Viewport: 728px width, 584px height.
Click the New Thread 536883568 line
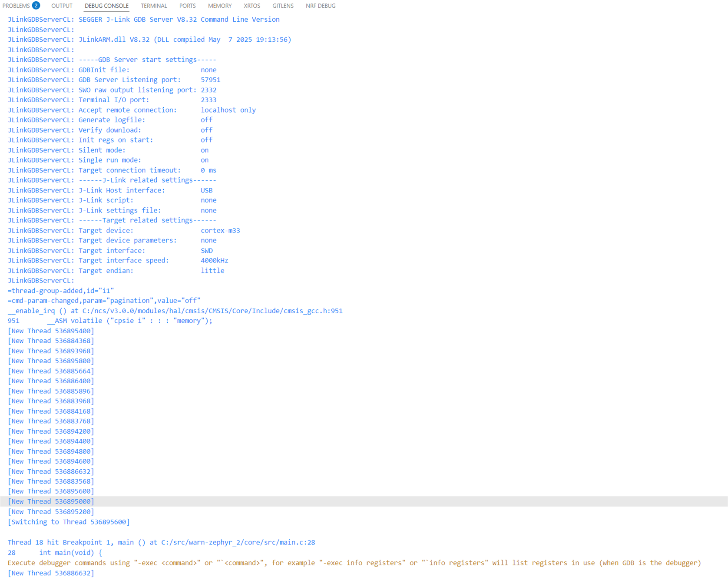[x=51, y=481]
